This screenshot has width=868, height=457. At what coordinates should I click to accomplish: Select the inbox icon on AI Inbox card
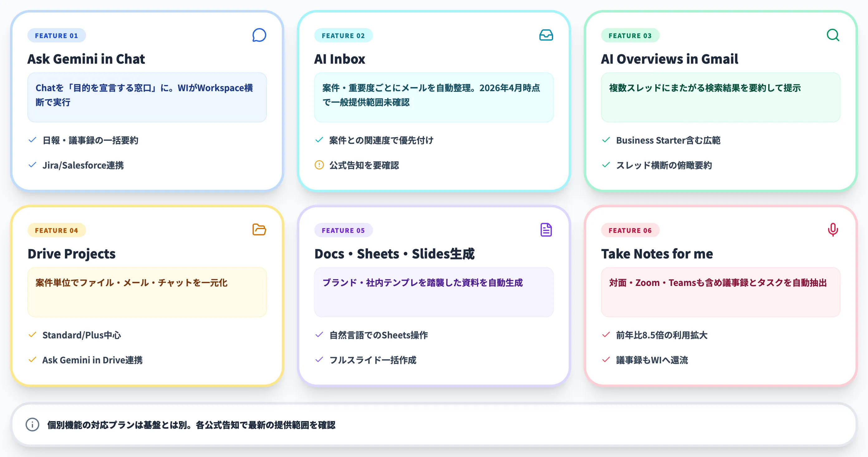coord(546,35)
